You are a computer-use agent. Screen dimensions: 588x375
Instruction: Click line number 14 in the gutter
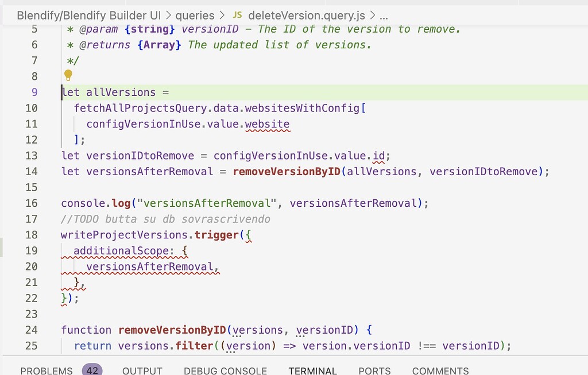pos(31,171)
